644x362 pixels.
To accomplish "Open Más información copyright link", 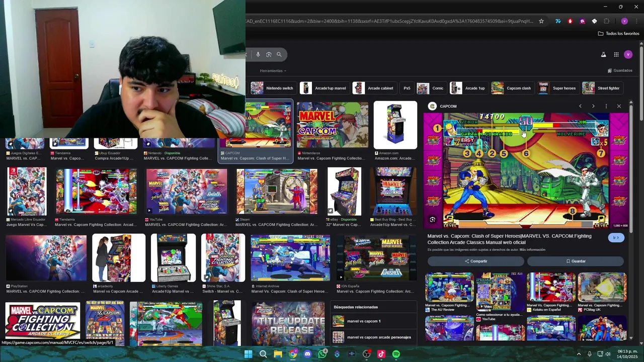I will coord(532,250).
